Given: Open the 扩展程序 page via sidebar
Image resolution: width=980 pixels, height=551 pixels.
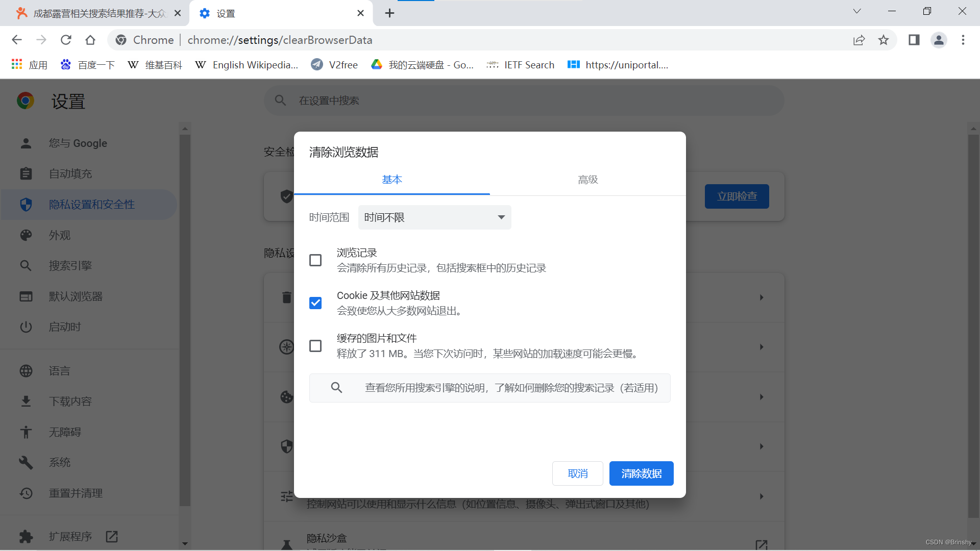Looking at the screenshot, I should (70, 536).
